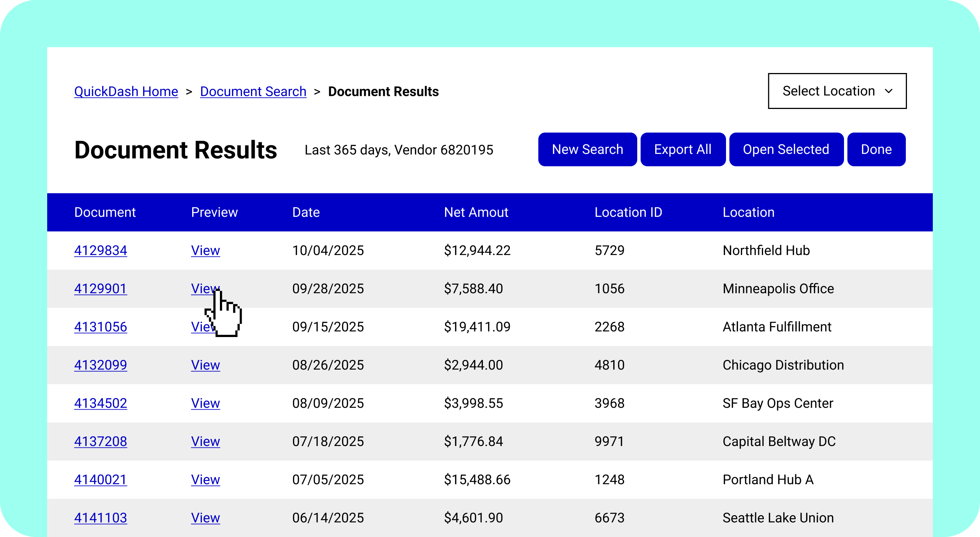Click the Location ID column header
Screen dimensions: 980x537
pos(629,212)
